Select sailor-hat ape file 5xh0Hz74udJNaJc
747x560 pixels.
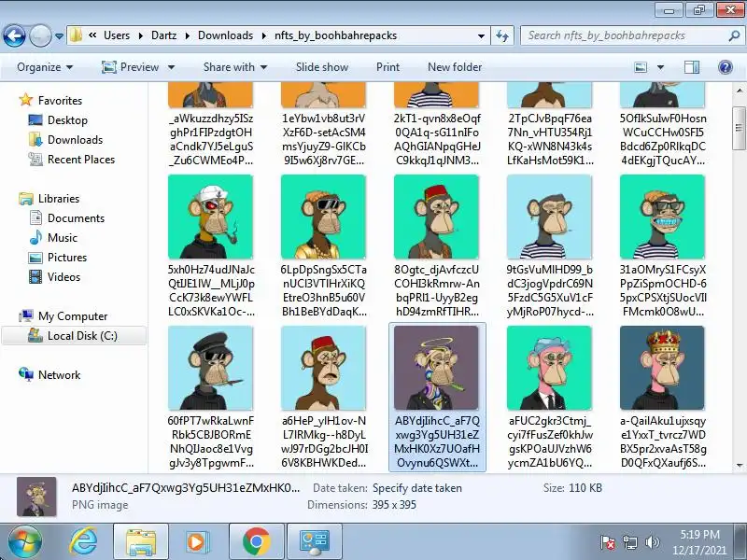pos(211,217)
